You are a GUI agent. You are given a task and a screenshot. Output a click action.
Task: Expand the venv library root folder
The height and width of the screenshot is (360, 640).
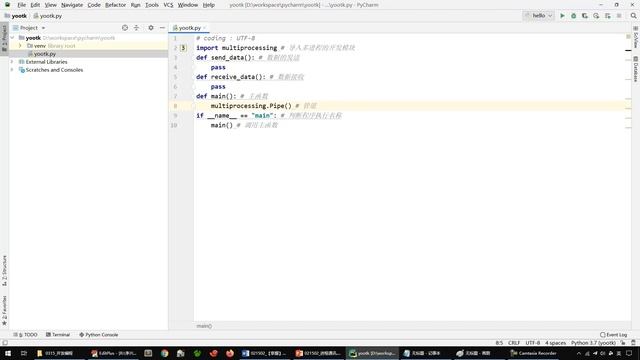[20, 46]
